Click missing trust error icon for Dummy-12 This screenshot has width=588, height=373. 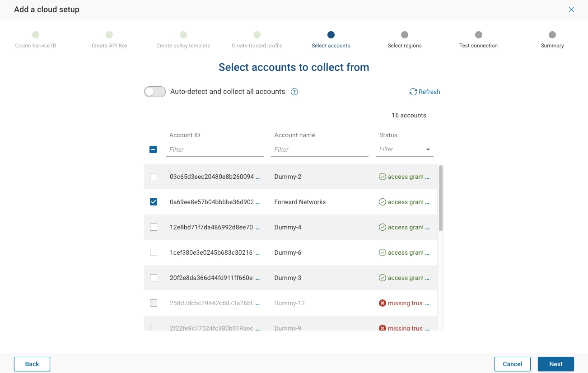pyautogui.click(x=383, y=303)
